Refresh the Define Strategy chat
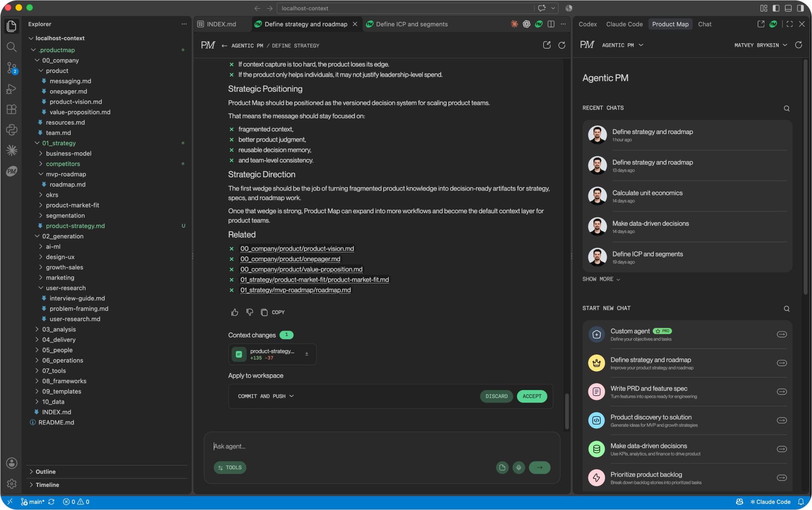 tap(562, 45)
